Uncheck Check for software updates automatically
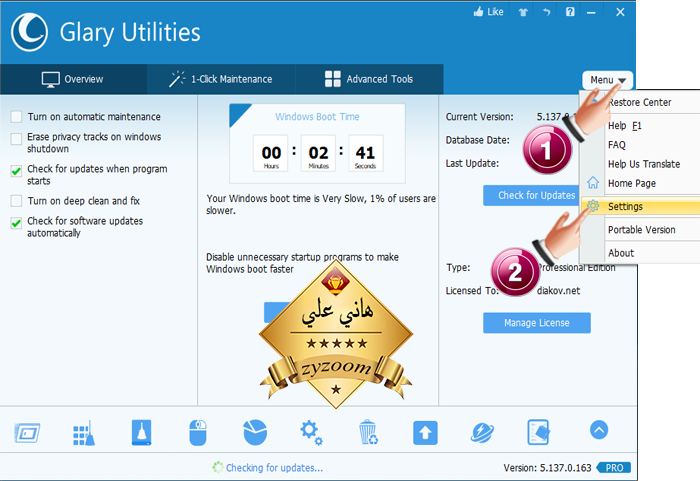This screenshot has height=481, width=700. (x=16, y=223)
